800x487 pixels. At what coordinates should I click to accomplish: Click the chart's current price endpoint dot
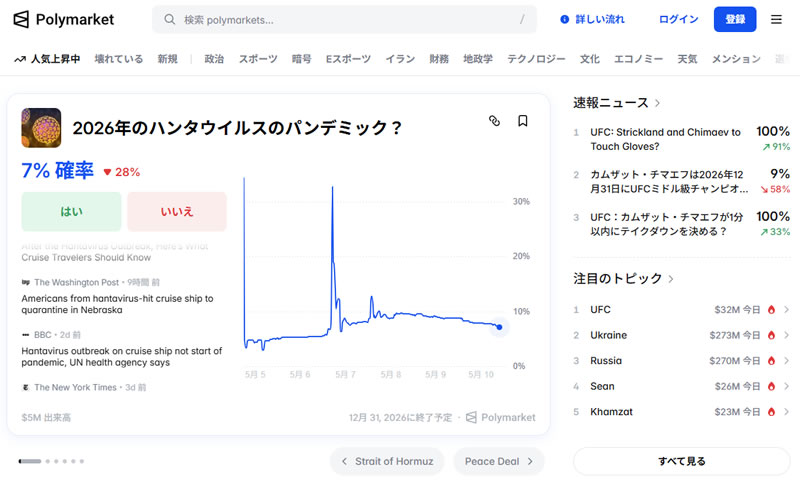499,327
